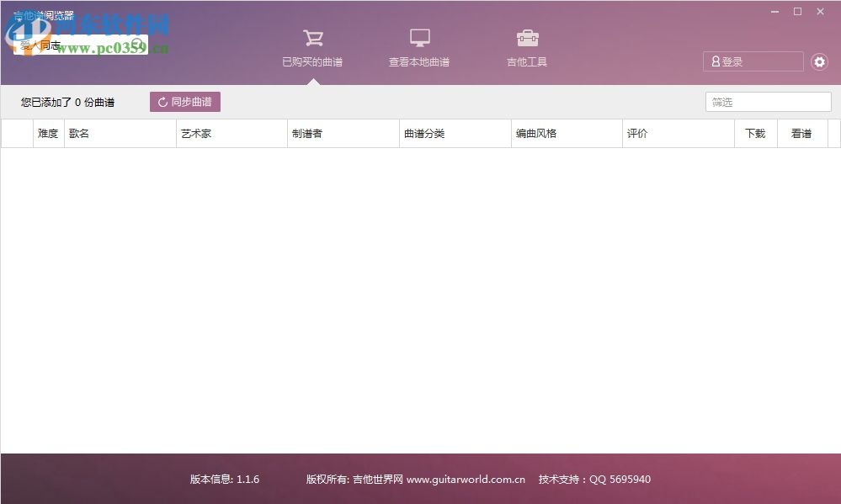Click the 登录 login button

(753, 61)
